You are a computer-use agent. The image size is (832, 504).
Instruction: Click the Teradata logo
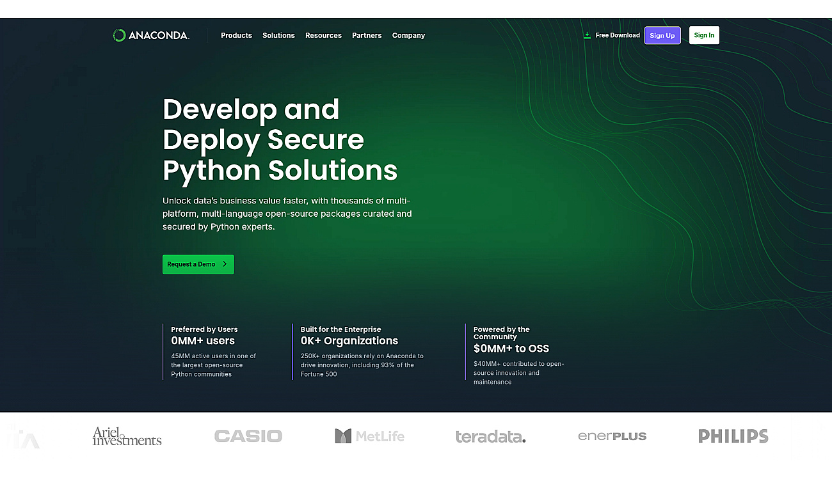tap(491, 437)
